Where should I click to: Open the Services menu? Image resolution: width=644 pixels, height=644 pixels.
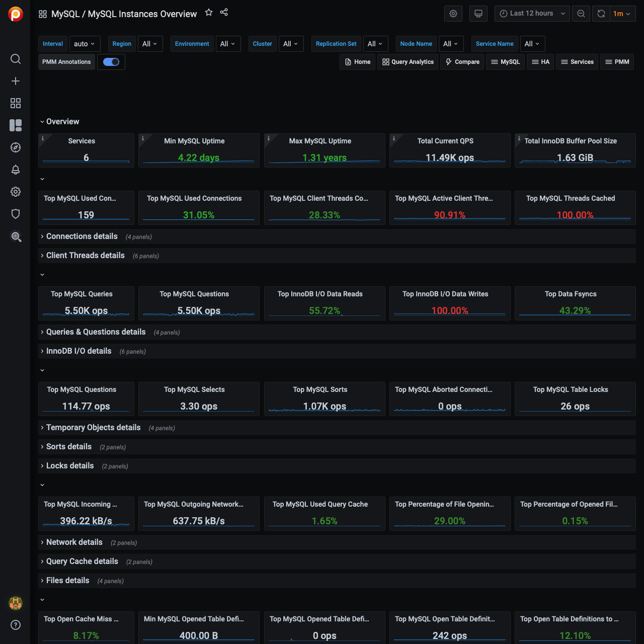tap(577, 62)
